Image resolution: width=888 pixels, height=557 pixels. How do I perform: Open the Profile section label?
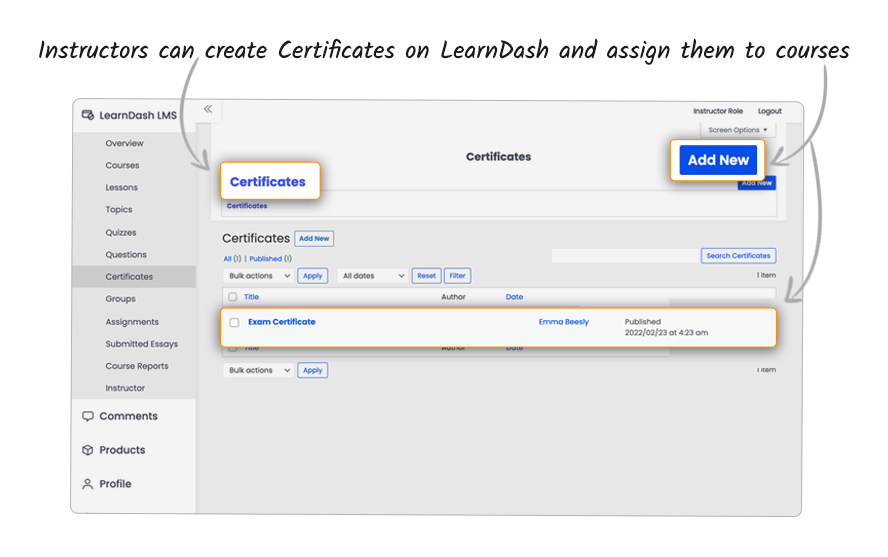coord(115,484)
